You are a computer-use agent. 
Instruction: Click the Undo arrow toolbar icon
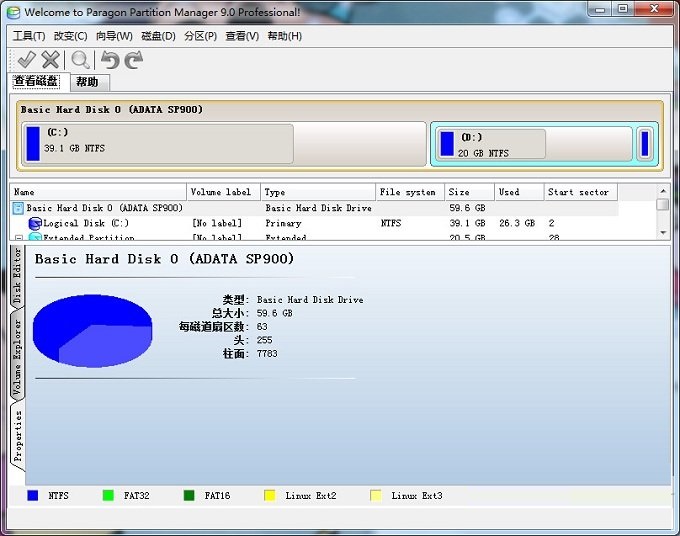tap(109, 60)
